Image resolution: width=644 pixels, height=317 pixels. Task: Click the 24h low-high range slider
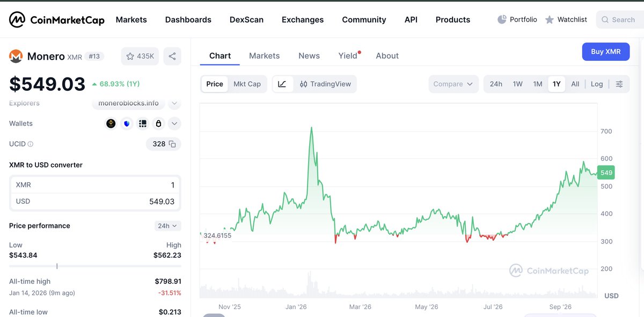point(95,266)
